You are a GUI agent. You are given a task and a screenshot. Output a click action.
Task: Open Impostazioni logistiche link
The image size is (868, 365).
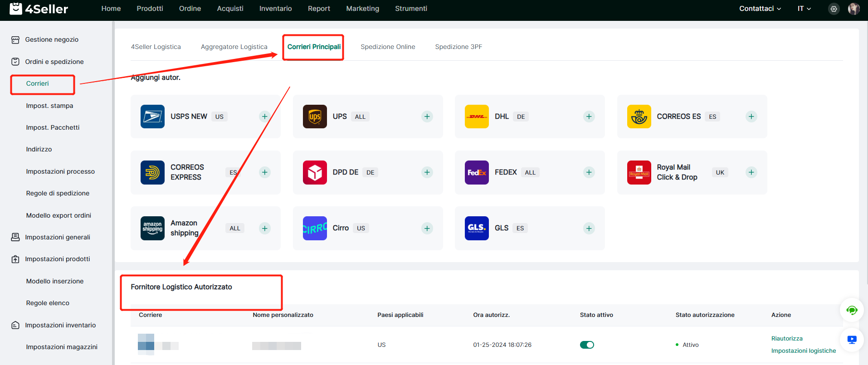[x=804, y=351]
